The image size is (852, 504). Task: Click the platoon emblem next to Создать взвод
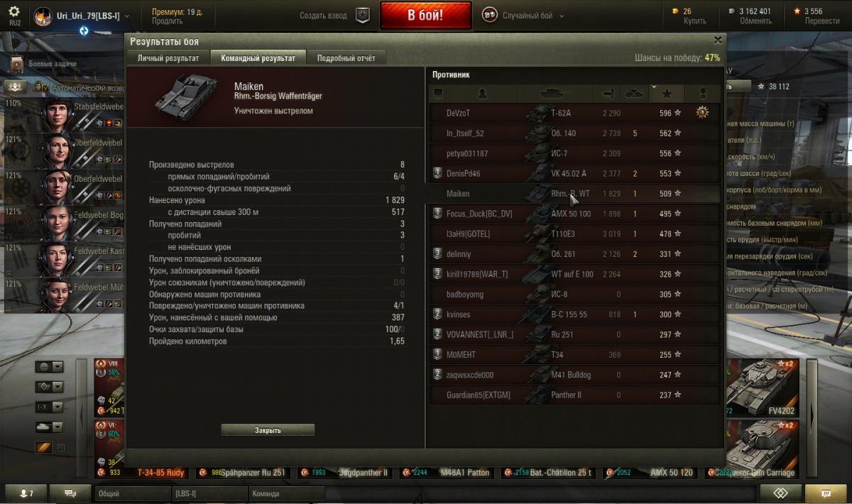363,16
